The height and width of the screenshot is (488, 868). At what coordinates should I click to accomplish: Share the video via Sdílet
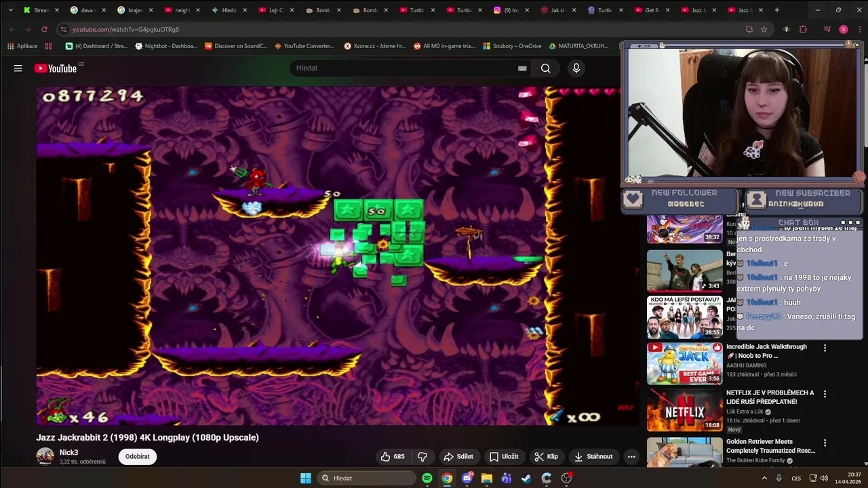[x=458, y=456]
